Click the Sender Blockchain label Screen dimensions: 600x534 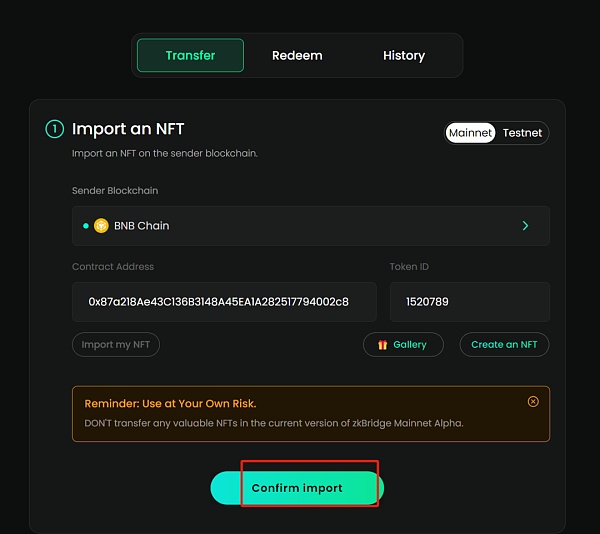click(115, 190)
